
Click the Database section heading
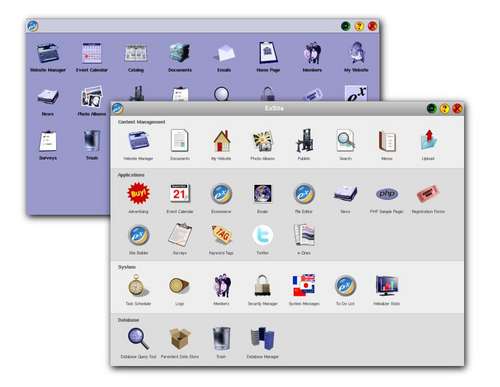click(128, 320)
